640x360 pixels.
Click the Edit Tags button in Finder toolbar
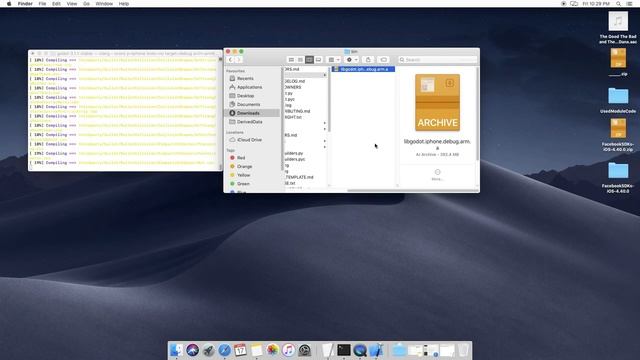point(383,60)
